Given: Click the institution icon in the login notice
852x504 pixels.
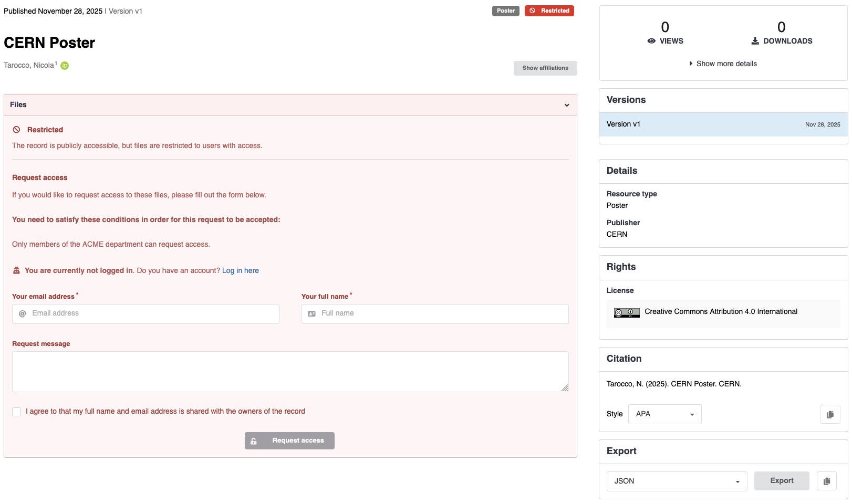Looking at the screenshot, I should coord(16,270).
